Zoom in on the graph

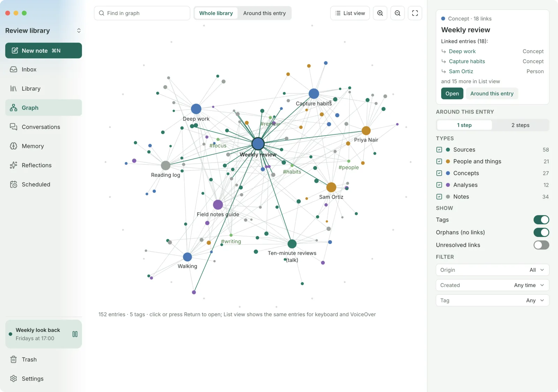coord(380,13)
